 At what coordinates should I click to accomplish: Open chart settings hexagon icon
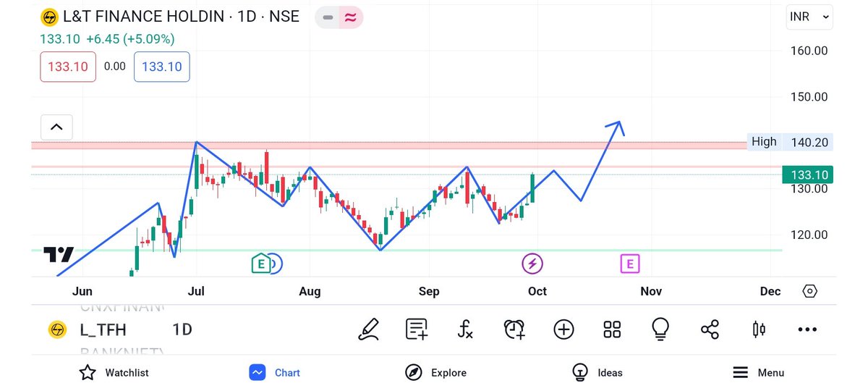click(x=810, y=291)
